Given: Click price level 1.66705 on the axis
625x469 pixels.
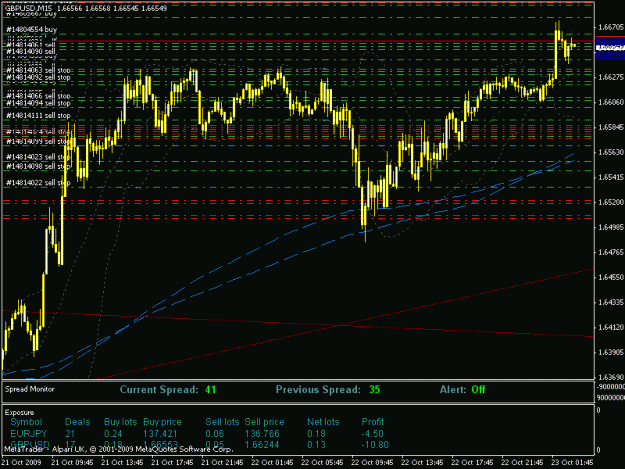Looking at the screenshot, I should (x=611, y=27).
